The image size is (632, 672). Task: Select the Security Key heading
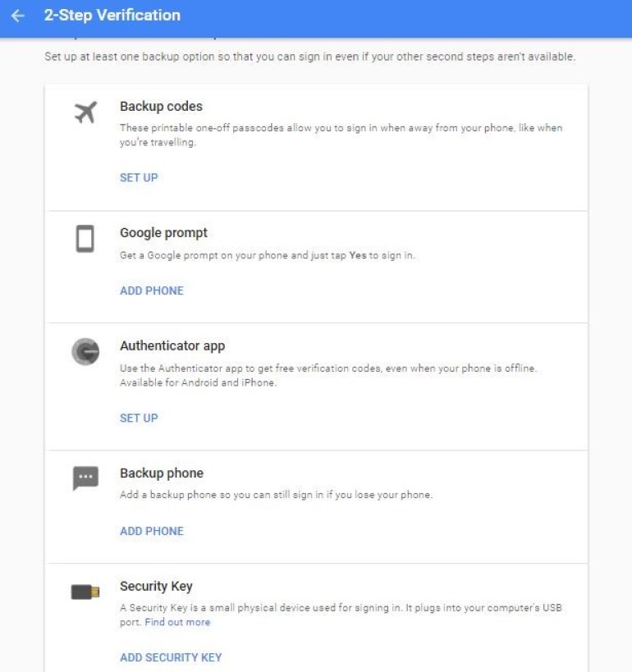(156, 587)
